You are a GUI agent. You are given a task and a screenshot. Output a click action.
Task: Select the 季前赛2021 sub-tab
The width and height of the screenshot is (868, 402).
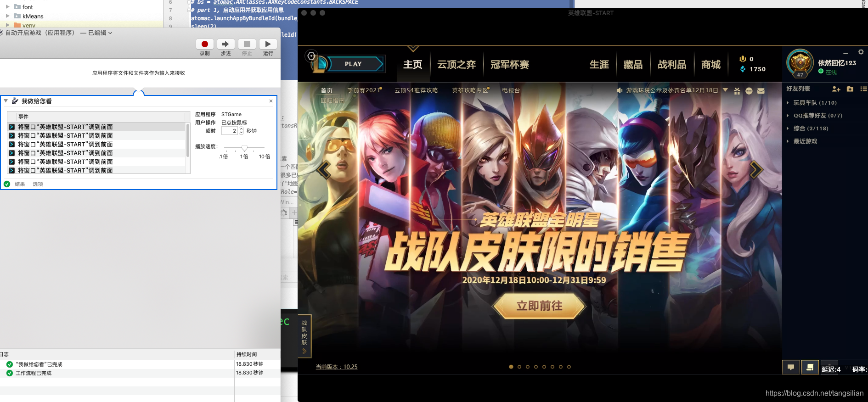click(x=363, y=90)
